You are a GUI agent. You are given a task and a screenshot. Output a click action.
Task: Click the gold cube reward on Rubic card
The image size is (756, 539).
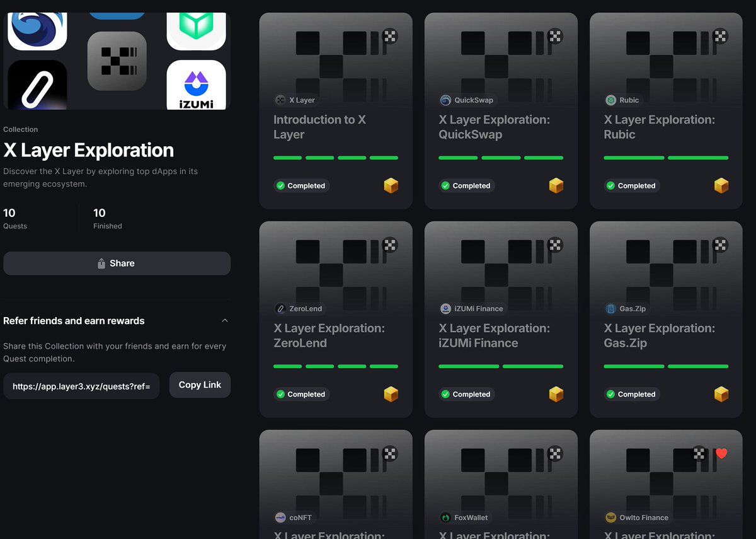point(721,185)
